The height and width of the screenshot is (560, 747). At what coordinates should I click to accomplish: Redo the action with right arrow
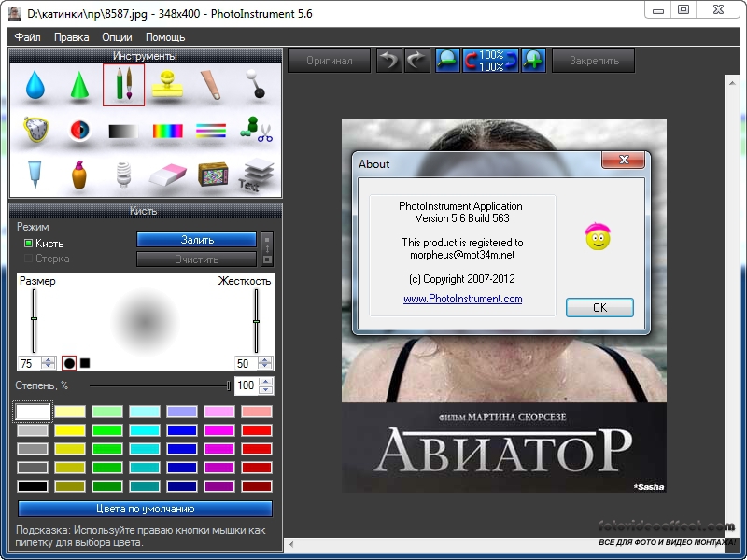(417, 61)
